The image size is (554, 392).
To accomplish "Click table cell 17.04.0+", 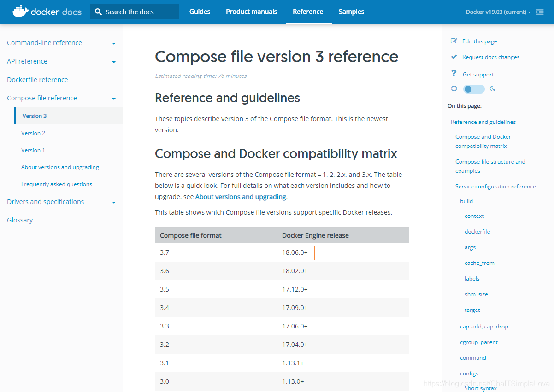I will 295,345.
